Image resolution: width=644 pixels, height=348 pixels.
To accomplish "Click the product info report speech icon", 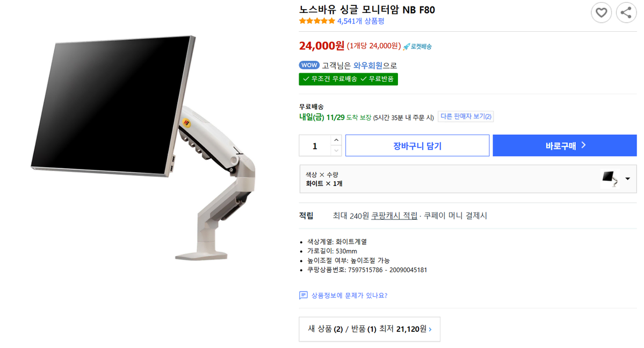I will click(303, 295).
